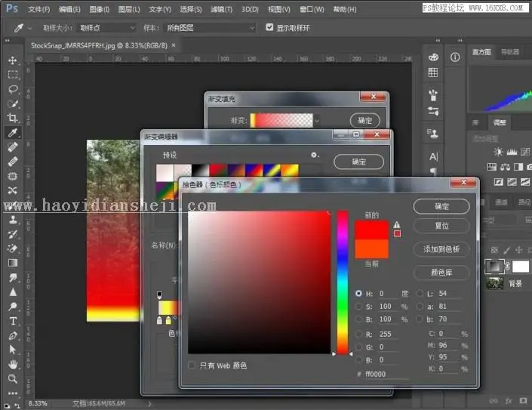Open the Filter menu
Screen dimensions: 532x410
[222, 9]
